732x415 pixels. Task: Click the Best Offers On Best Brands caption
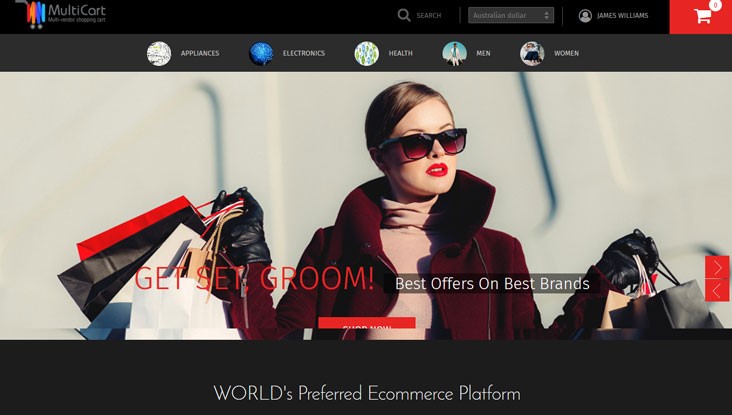click(492, 283)
